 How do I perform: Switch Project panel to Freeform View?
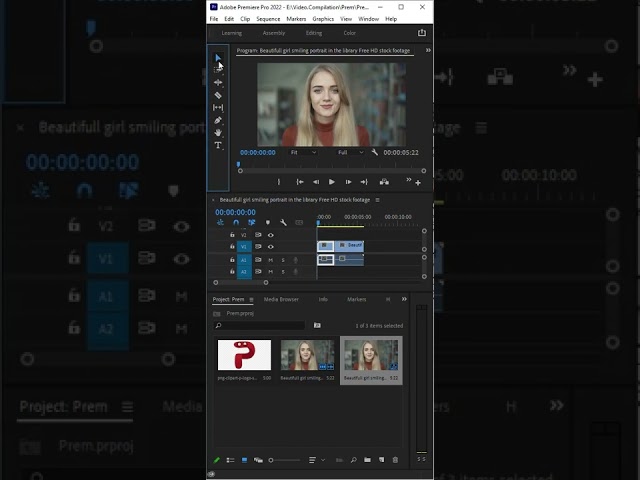(x=258, y=460)
